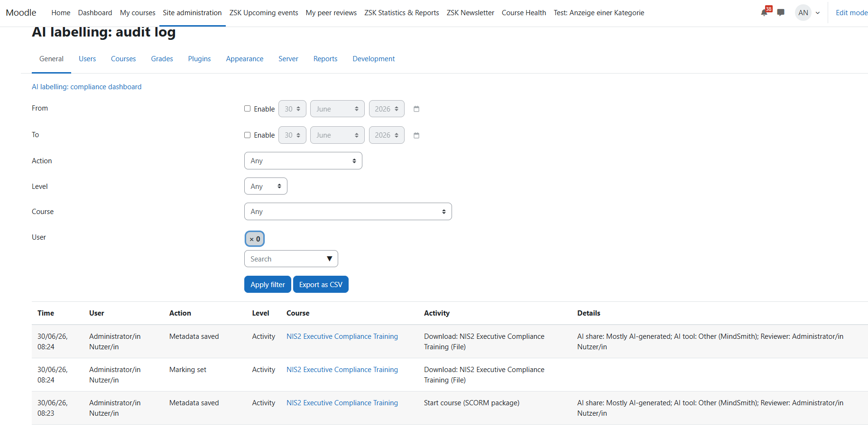Select the Grades tab

tap(162, 59)
